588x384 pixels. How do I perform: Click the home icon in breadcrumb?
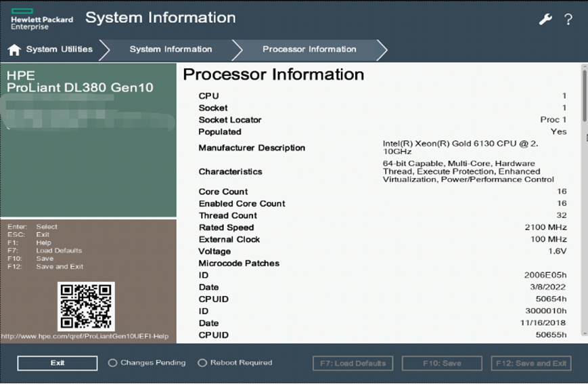pyautogui.click(x=14, y=49)
